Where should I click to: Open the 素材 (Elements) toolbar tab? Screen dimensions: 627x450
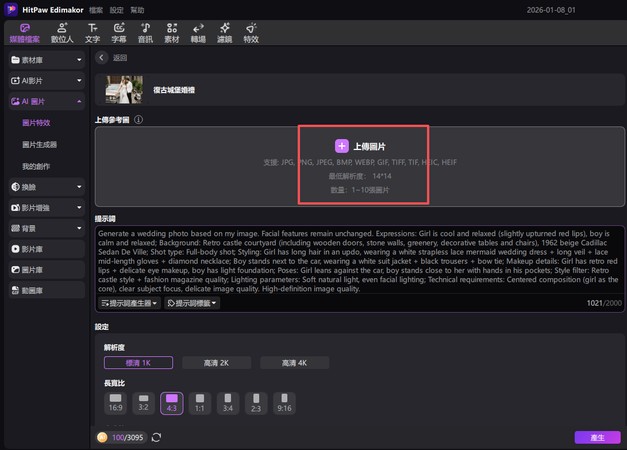(172, 33)
